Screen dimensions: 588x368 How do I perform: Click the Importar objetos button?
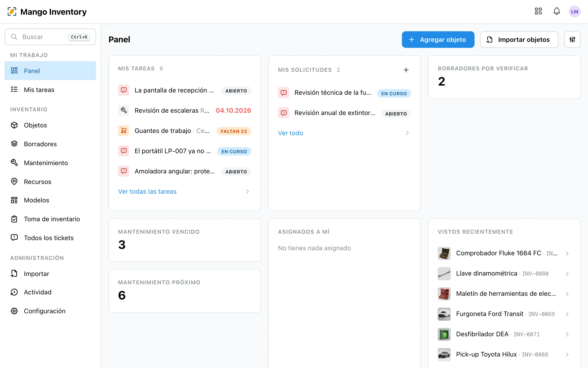(519, 39)
